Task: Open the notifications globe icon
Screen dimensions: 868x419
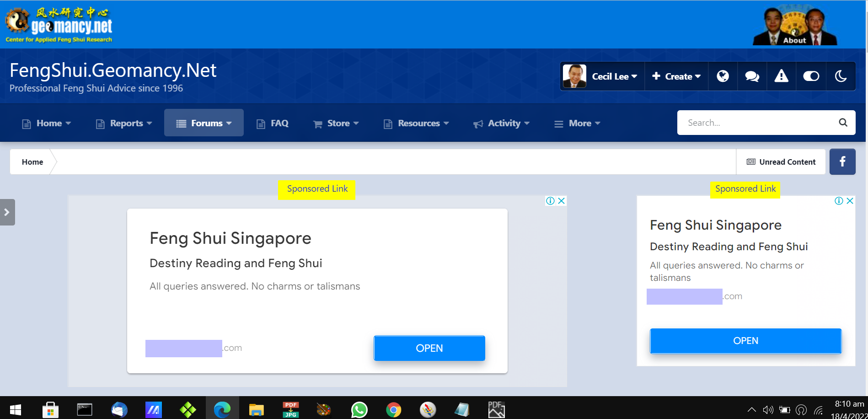Action: [723, 76]
